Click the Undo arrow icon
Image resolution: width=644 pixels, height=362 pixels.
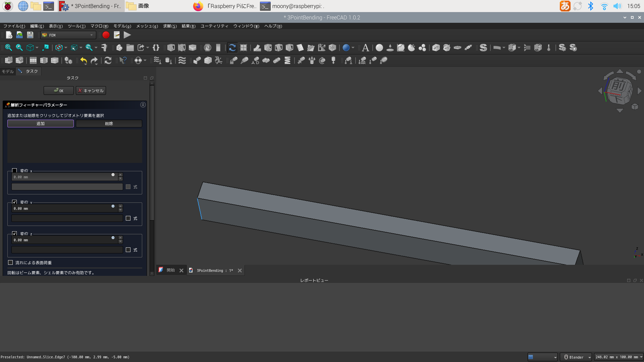pos(84,60)
